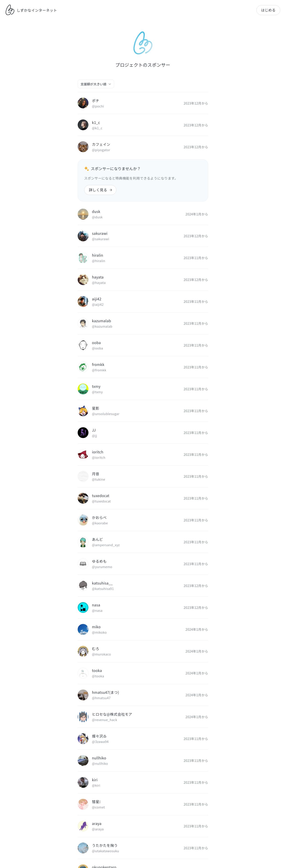Click the large blue project logo
Image resolution: width=289 pixels, height=868 pixels.
(143, 43)
